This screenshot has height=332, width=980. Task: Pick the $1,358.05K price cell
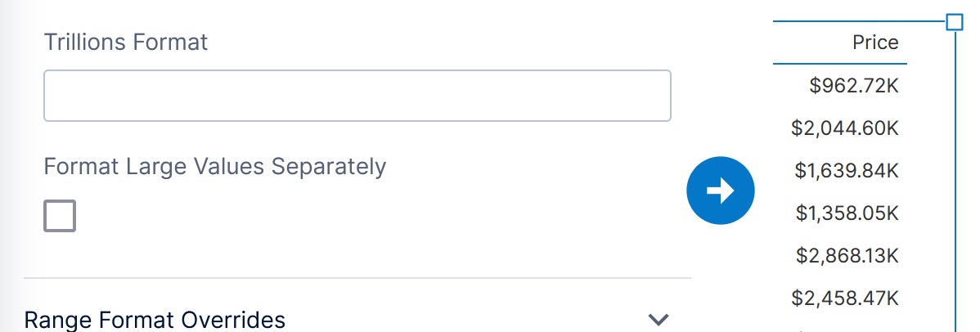(847, 213)
